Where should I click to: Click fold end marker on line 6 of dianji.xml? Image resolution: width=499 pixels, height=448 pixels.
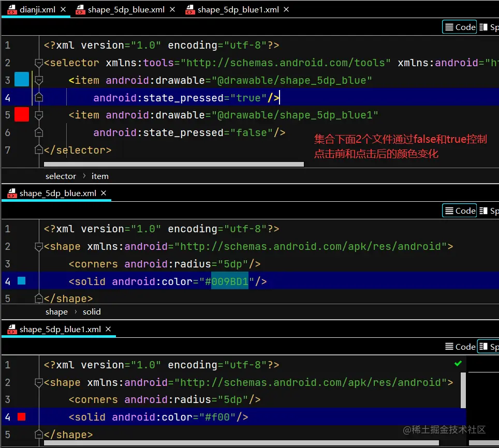(38, 132)
